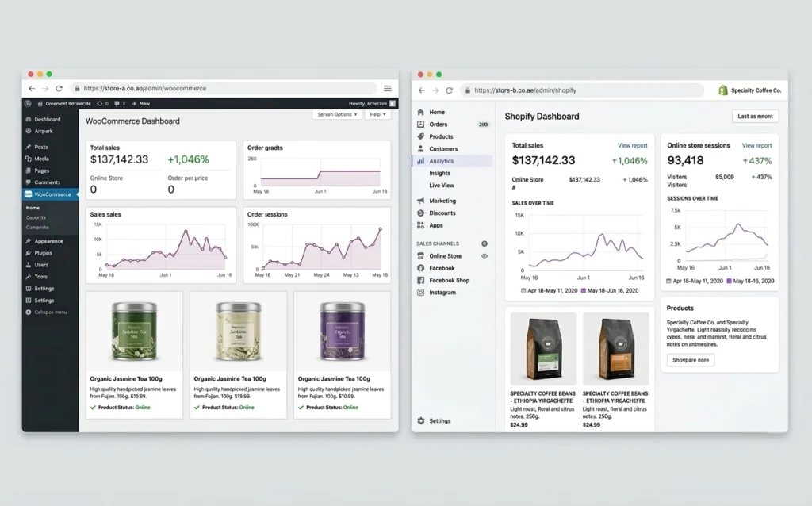
Task: Expand the Help dropdown in WooCommerce dashboard
Action: (x=379, y=113)
